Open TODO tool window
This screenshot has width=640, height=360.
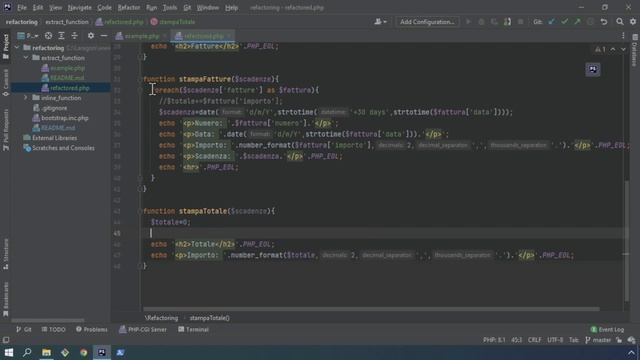(x=53, y=329)
